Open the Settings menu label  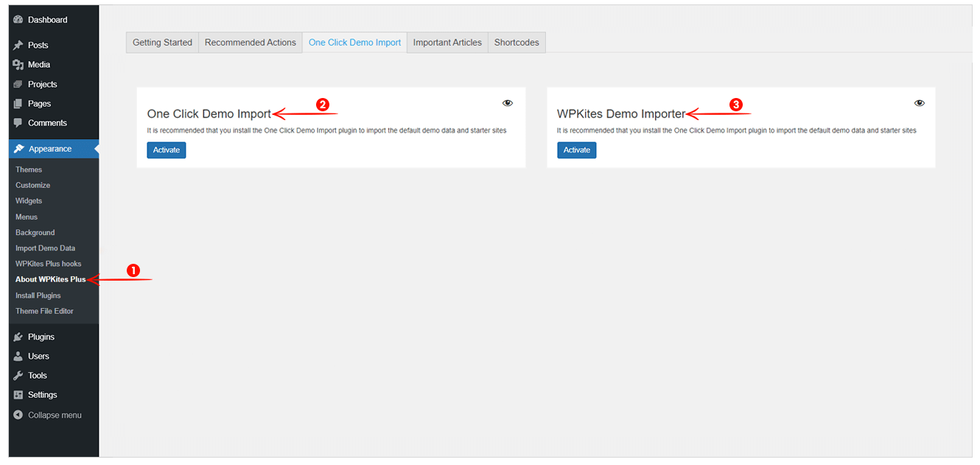tap(43, 395)
